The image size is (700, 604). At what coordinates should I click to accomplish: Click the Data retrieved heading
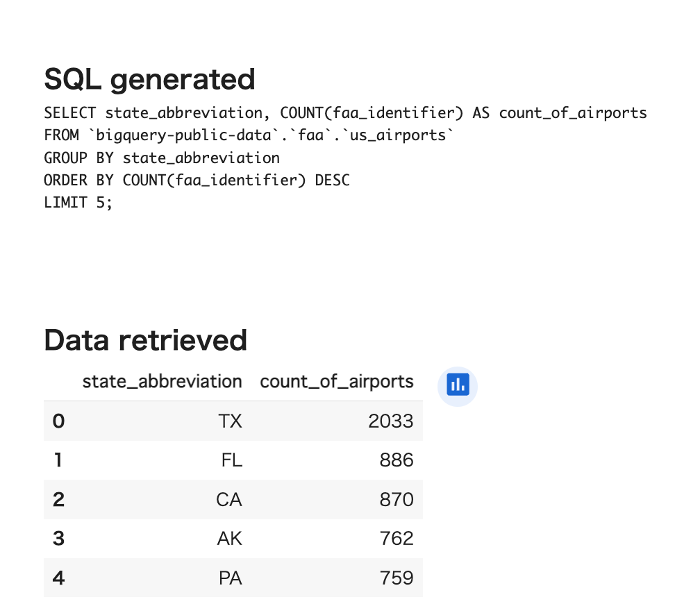point(145,340)
